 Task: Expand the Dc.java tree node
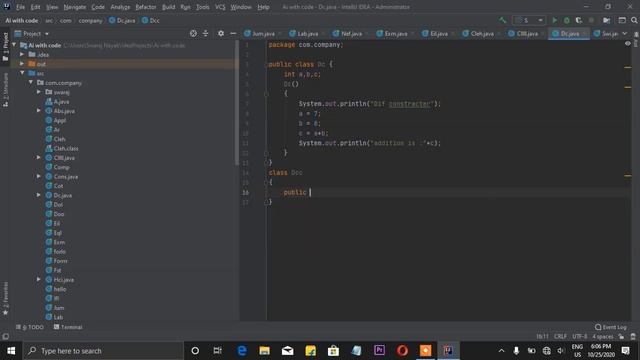pos(39,195)
